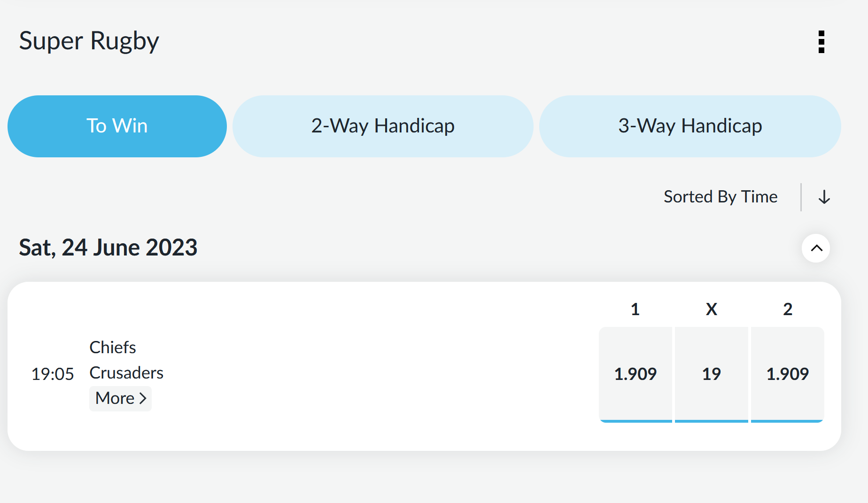868x503 pixels.
Task: Click the column header labeled 2
Action: click(787, 309)
